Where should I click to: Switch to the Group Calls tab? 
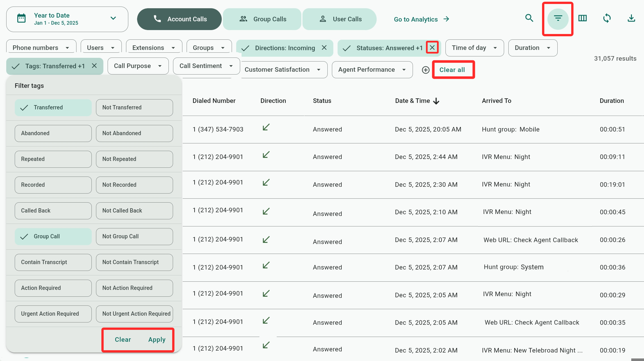click(262, 19)
